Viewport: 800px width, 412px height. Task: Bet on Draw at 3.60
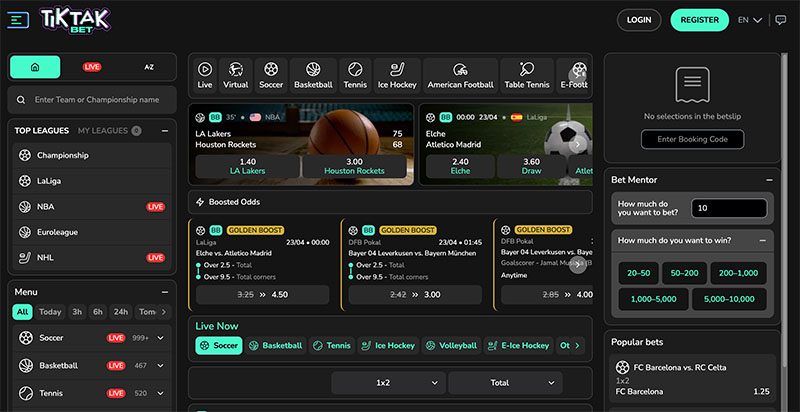click(531, 166)
